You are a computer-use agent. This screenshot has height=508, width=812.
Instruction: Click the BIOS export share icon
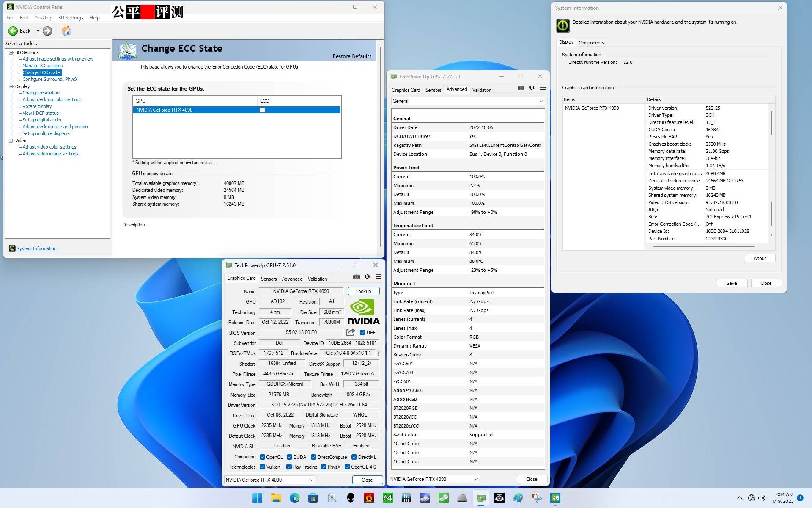(x=350, y=332)
